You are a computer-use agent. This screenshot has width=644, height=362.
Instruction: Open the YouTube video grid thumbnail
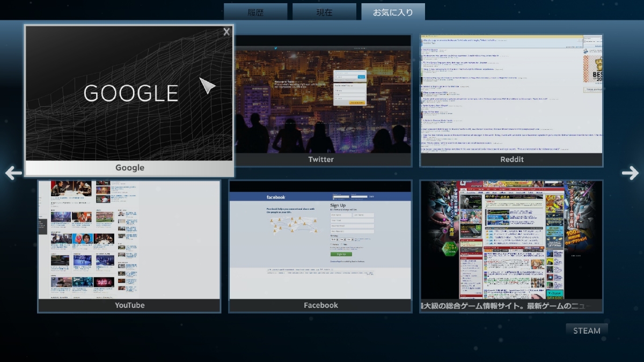point(129,240)
